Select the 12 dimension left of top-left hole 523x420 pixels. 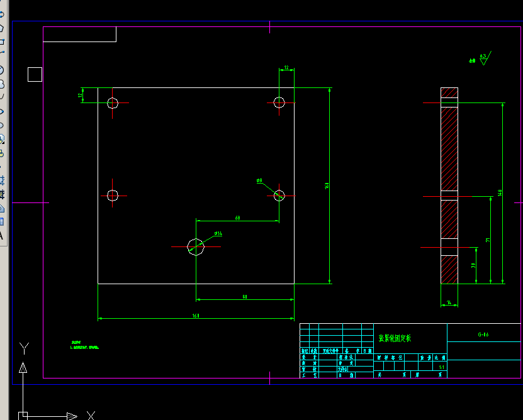pos(80,96)
